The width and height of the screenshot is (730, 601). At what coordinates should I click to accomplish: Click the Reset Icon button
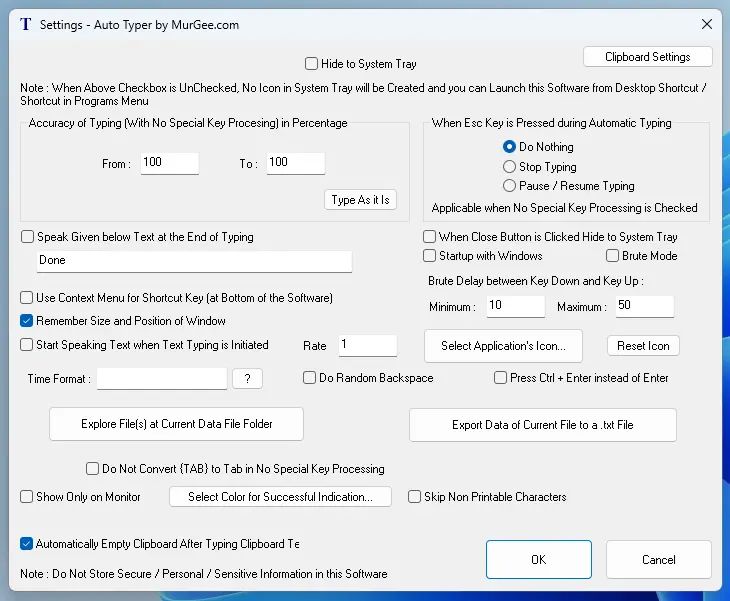pos(643,346)
